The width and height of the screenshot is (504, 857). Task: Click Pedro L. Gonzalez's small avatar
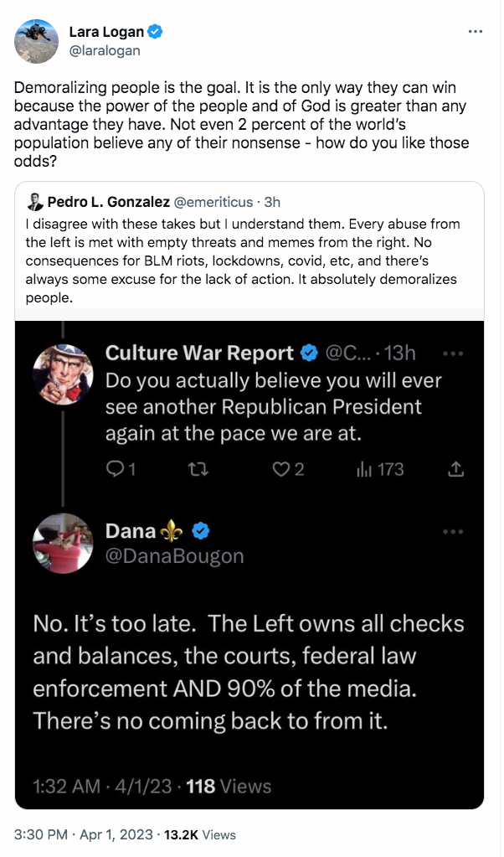click(35, 202)
